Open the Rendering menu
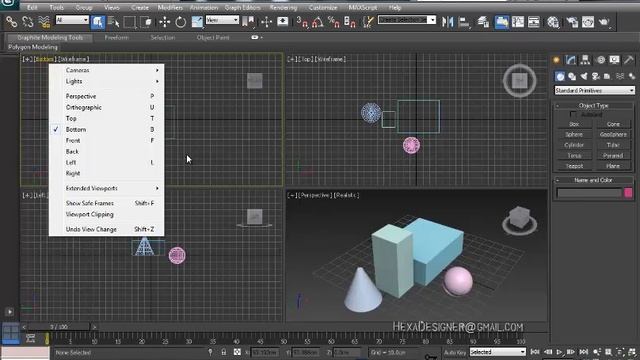Screen dimensions: 640x360 (283, 7)
